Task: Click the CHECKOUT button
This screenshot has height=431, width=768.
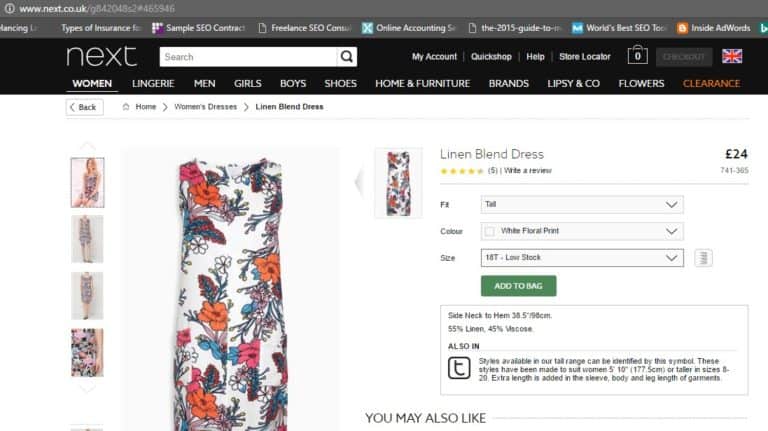Action: [684, 57]
